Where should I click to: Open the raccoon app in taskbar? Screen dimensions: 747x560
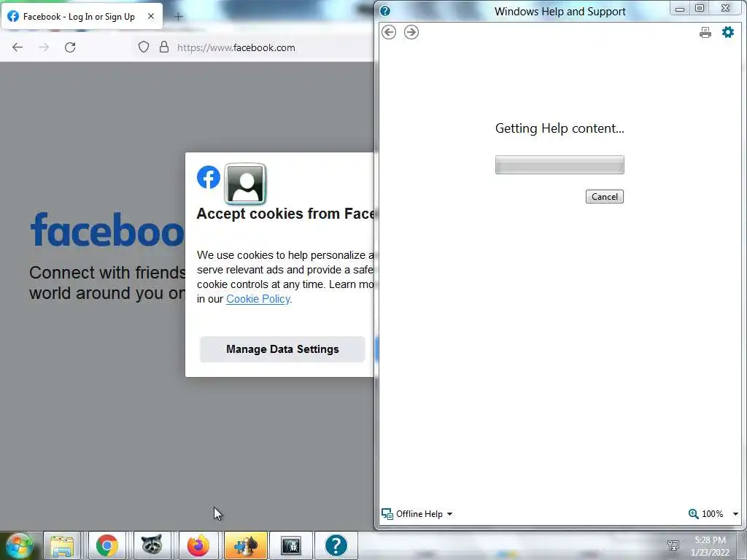pos(152,545)
